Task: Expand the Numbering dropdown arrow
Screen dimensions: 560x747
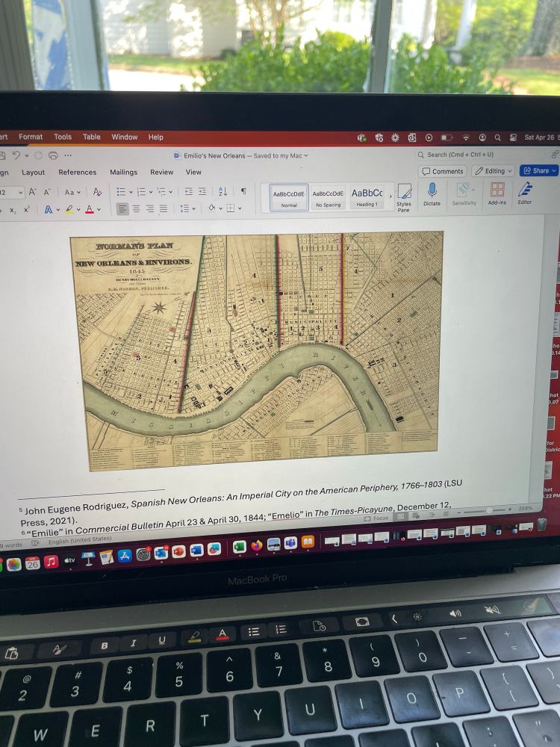Action: (x=151, y=192)
